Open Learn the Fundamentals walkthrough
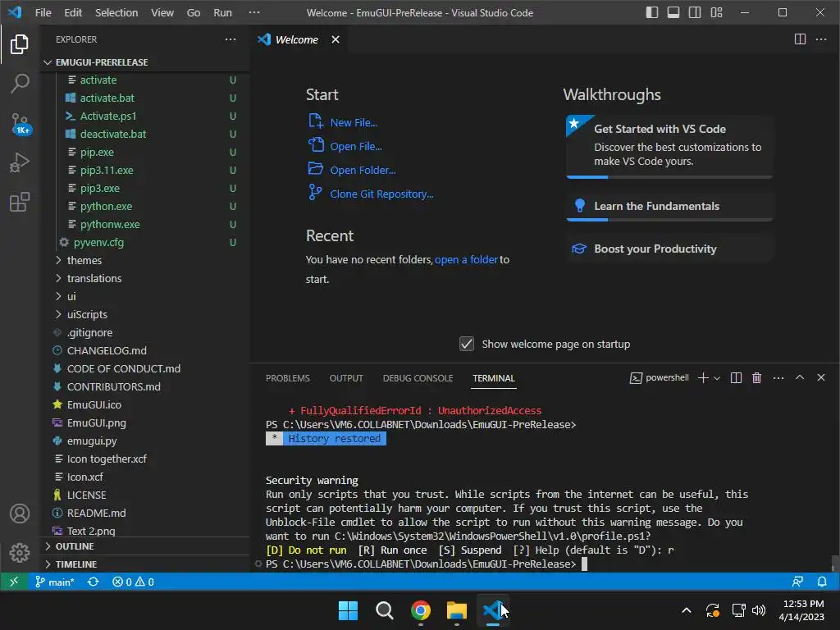 tap(669, 206)
